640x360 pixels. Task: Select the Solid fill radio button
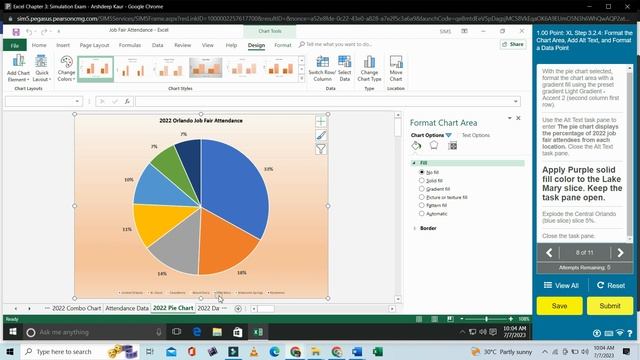point(422,180)
